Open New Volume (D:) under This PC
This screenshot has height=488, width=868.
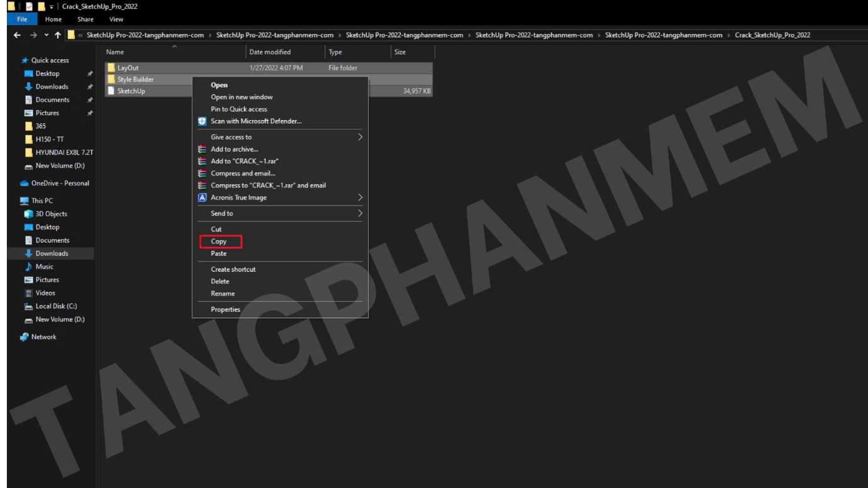click(x=60, y=320)
